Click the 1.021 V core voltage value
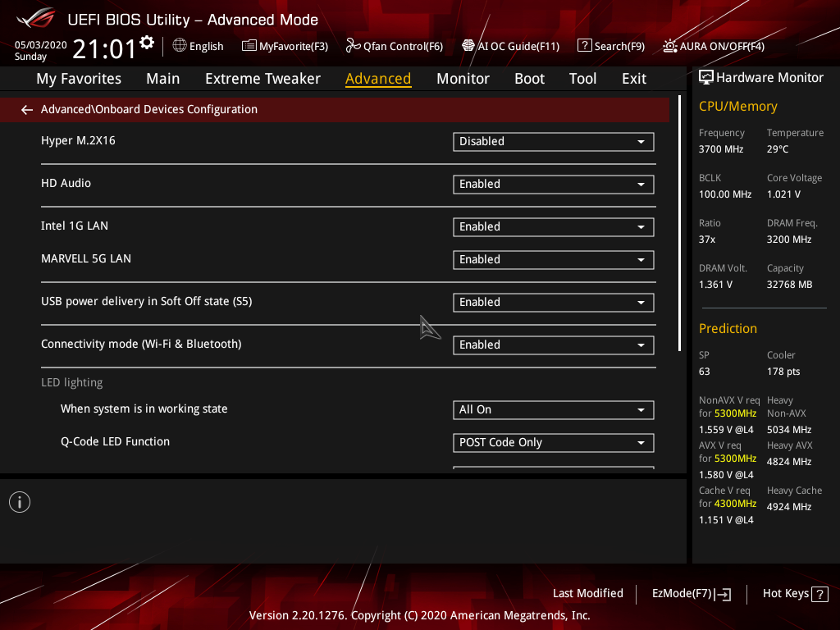 coord(783,194)
